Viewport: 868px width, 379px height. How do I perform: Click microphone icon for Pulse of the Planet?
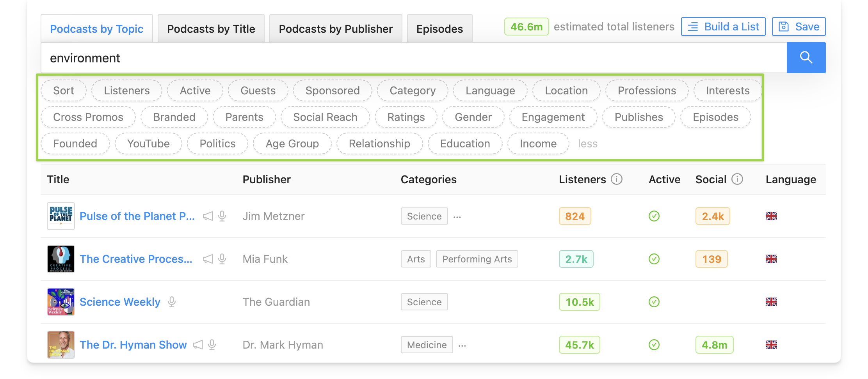222,216
